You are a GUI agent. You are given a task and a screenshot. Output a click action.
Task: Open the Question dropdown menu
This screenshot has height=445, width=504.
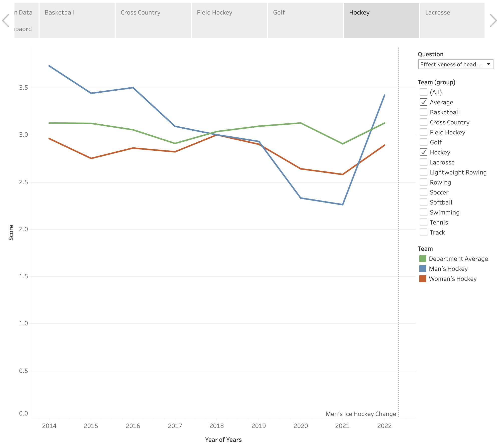tap(455, 64)
